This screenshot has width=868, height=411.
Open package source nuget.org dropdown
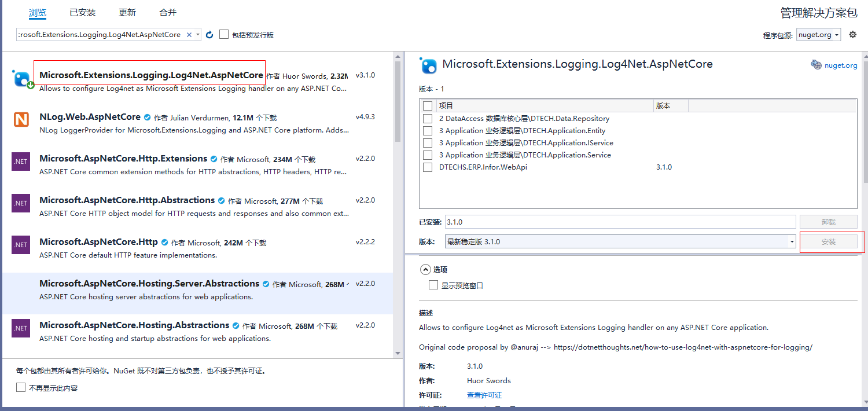click(x=818, y=35)
